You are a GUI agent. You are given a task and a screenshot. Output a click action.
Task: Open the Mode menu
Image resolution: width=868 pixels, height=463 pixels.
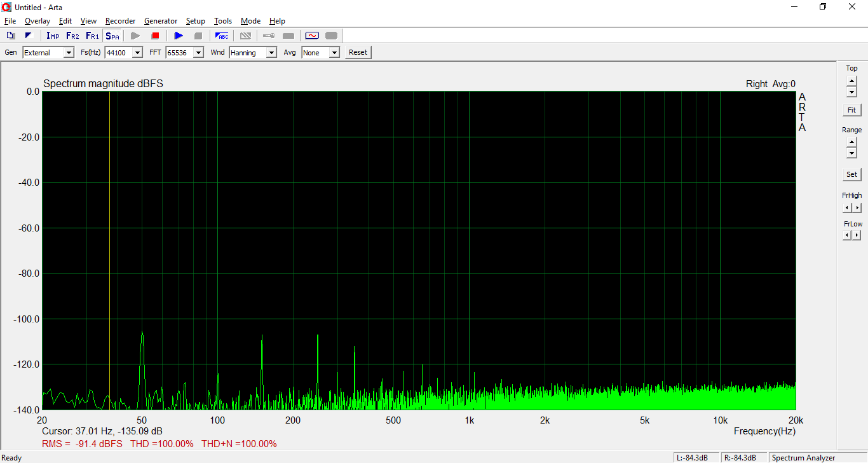pyautogui.click(x=251, y=21)
